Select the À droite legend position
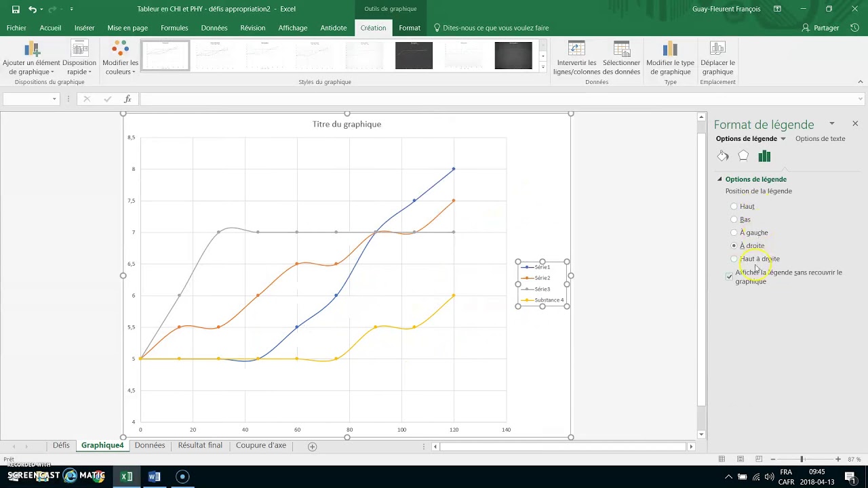This screenshot has height=488, width=868. (734, 245)
